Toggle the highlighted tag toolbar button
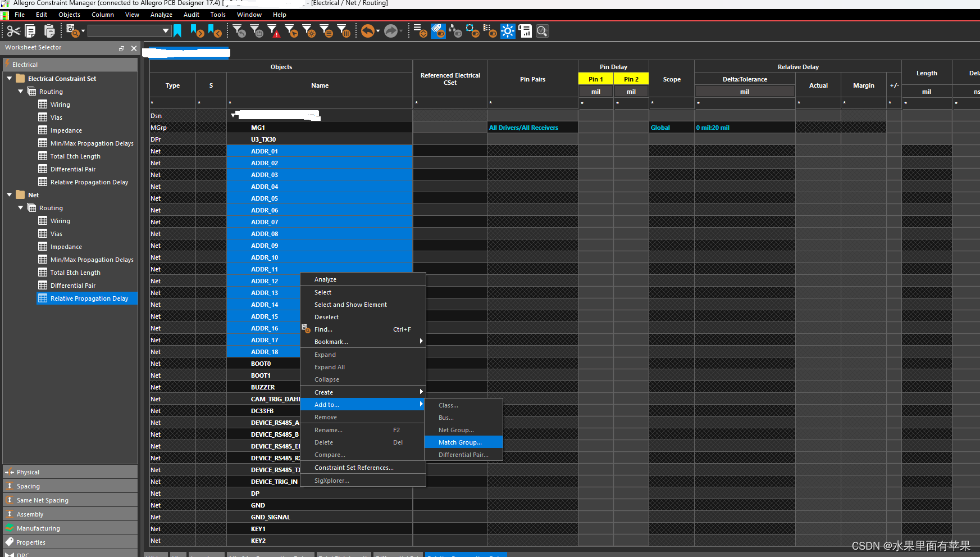 click(438, 31)
